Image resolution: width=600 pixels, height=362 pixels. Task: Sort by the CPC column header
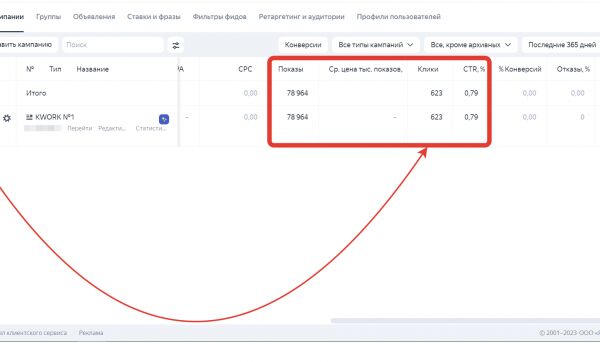pos(245,69)
